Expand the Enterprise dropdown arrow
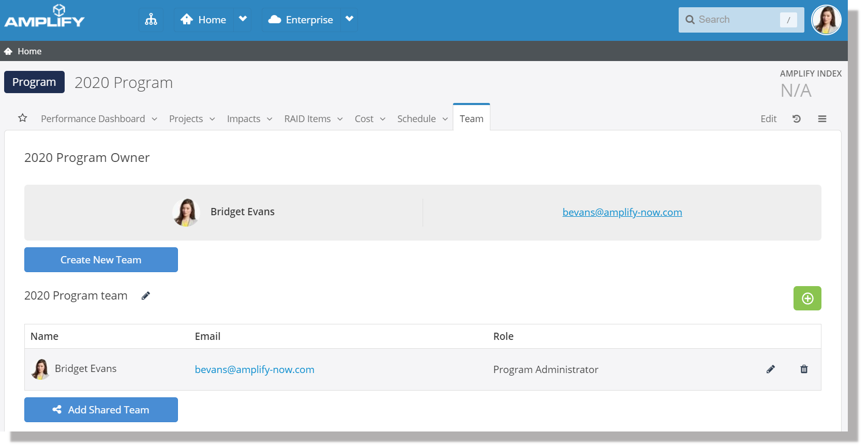868x447 pixels. tap(350, 20)
